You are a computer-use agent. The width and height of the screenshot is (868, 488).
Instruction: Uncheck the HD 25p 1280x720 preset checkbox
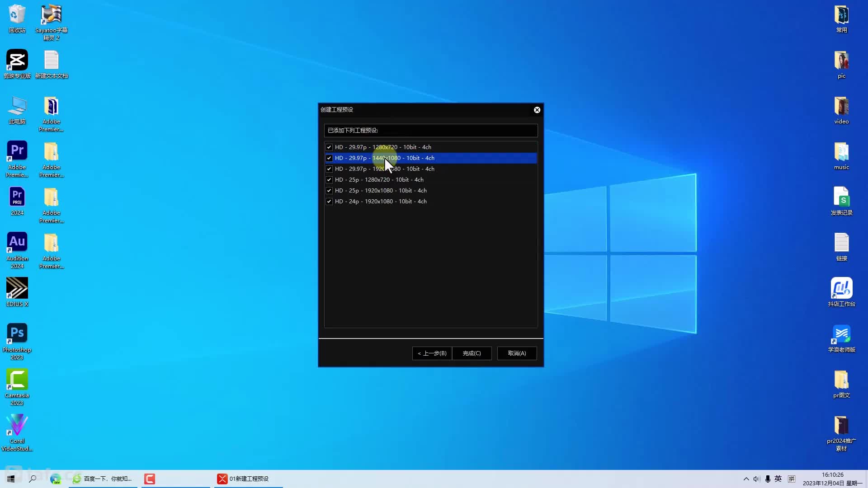[x=329, y=180]
